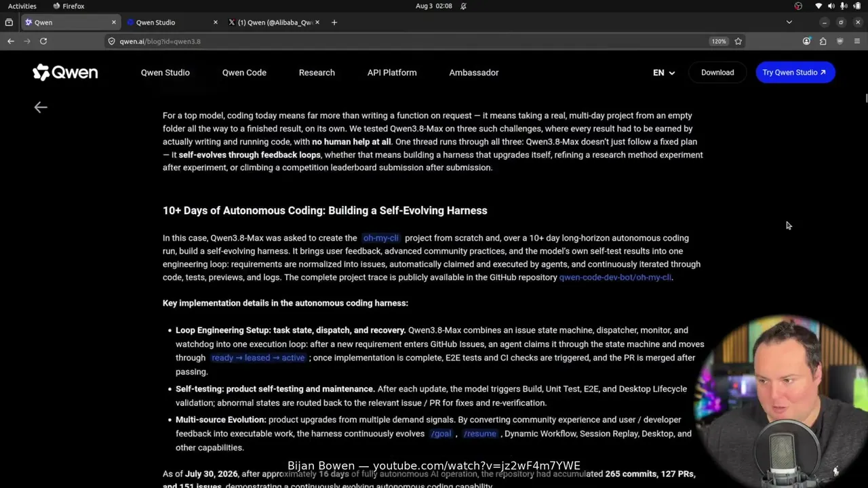
Task: Click the '/resume' code snippet
Action: pyautogui.click(x=480, y=434)
